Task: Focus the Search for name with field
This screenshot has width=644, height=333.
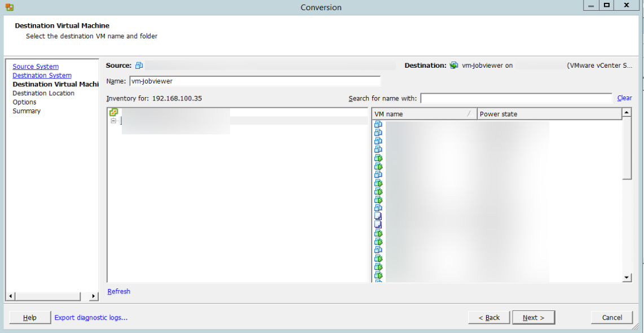Action: [x=516, y=98]
